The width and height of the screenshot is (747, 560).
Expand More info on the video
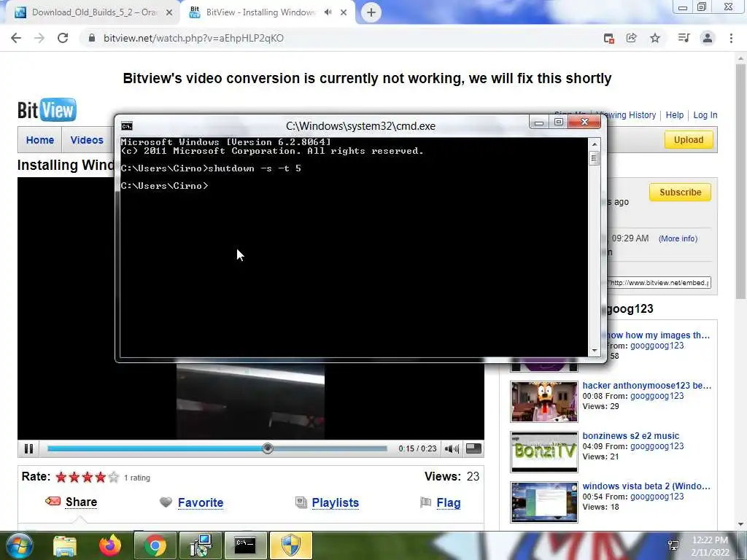pos(678,238)
